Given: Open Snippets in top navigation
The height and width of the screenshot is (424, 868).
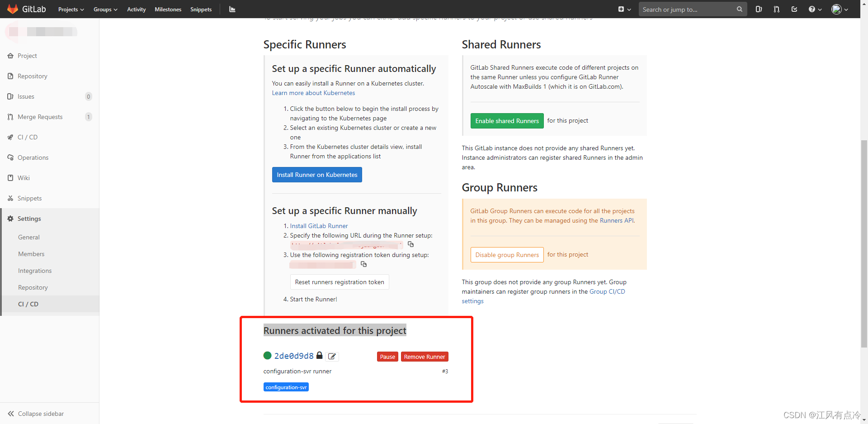Looking at the screenshot, I should coord(201,9).
